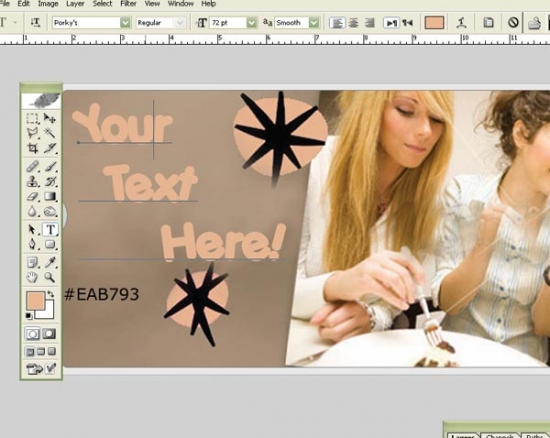Select the Path Selection arrow tool

(32, 229)
